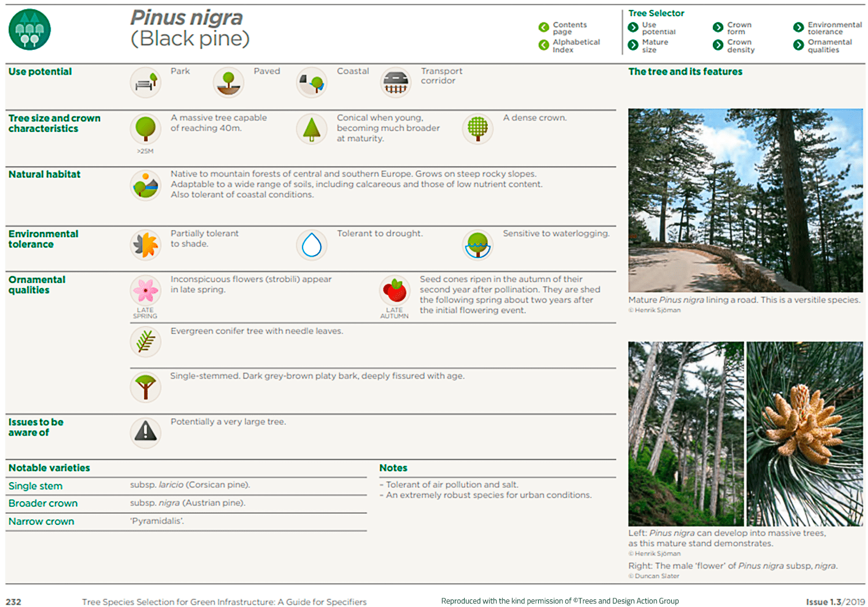868x607 pixels.
Task: Click the arrow beside Ornamental qualities selector
Action: pyautogui.click(x=799, y=45)
